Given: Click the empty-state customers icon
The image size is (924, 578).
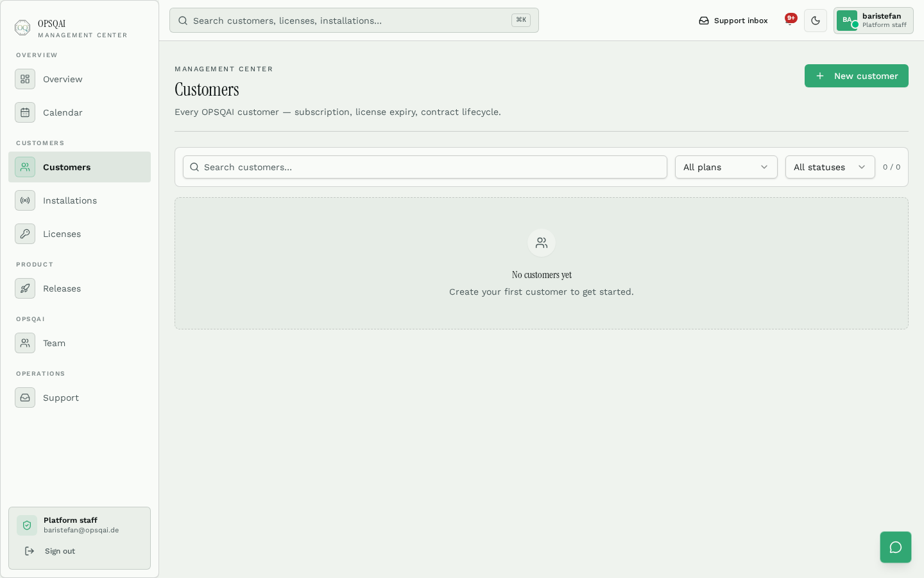Looking at the screenshot, I should (x=542, y=243).
